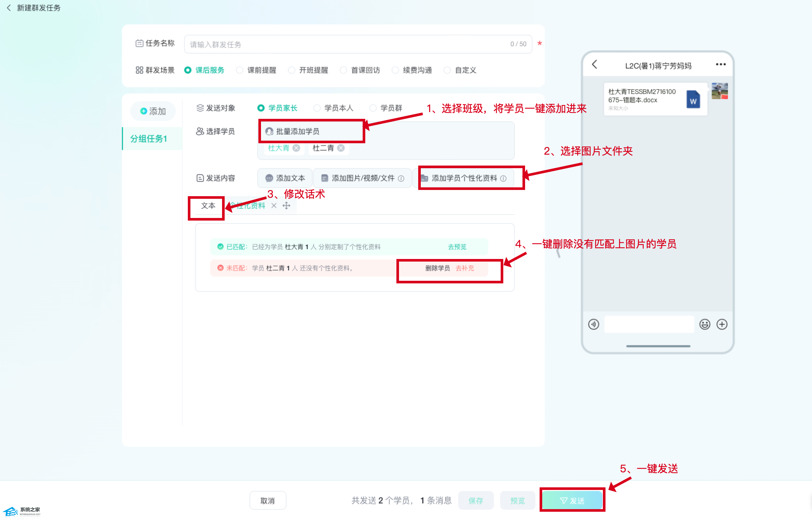
Task: Remove student 杜大青 with its x icon
Action: tap(297, 148)
